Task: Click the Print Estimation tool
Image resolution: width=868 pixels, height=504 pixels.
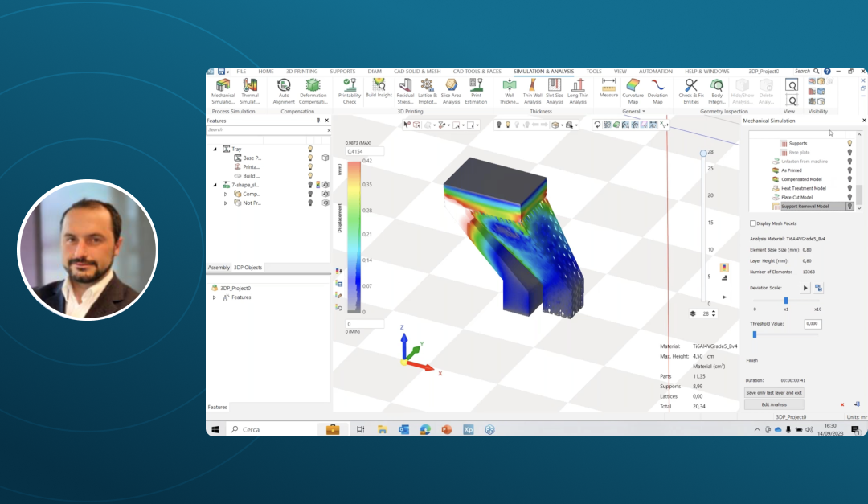Action: [x=477, y=90]
